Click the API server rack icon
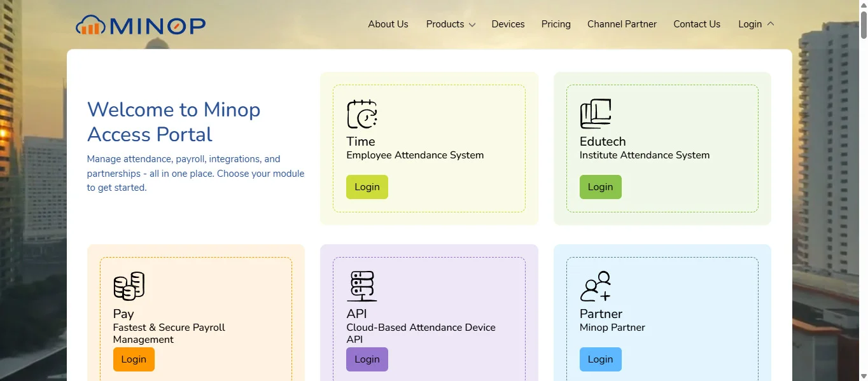The height and width of the screenshot is (381, 868). (x=361, y=286)
